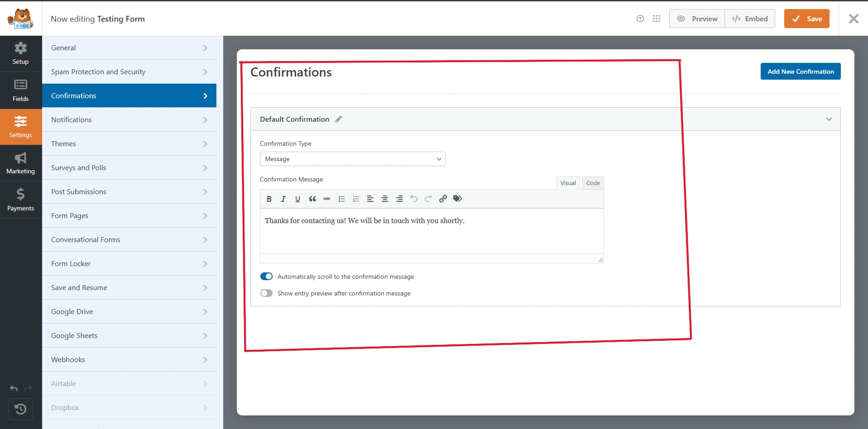Click inside the confirmation message text area
Viewport: 868px width, 429px height.
coord(432,231)
